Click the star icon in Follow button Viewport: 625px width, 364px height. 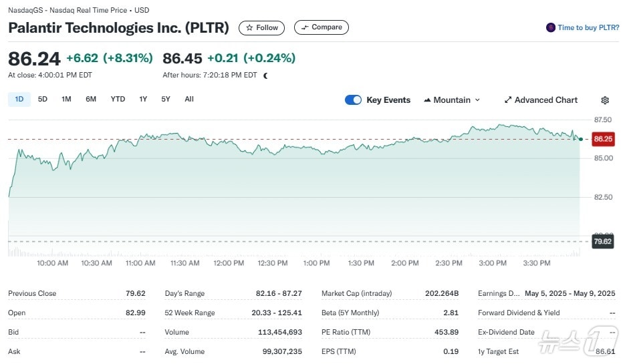click(x=249, y=28)
